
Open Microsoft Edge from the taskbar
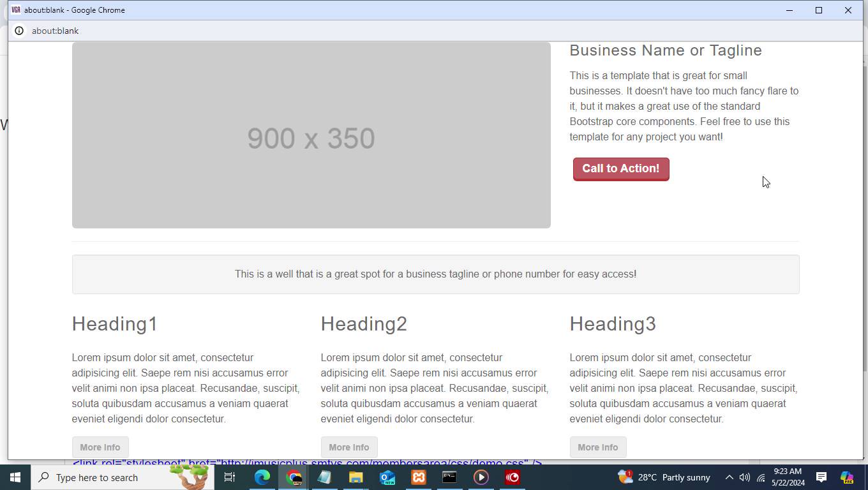[262, 477]
